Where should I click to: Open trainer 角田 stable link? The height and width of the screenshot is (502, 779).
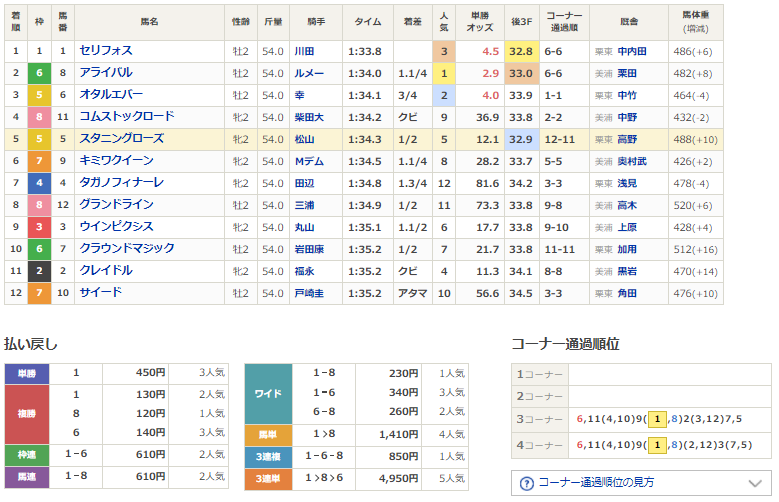627,293
